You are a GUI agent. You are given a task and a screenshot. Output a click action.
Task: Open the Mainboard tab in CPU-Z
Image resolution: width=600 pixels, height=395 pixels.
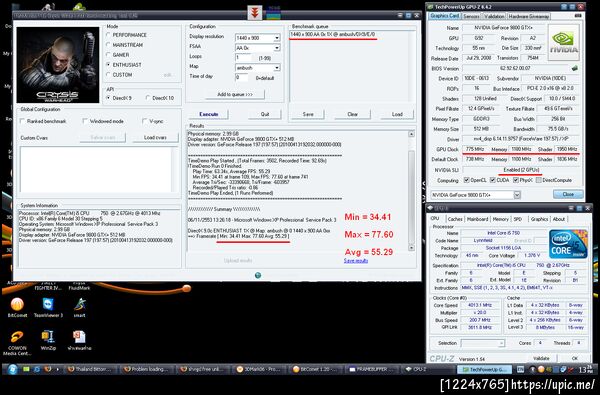[478, 219]
